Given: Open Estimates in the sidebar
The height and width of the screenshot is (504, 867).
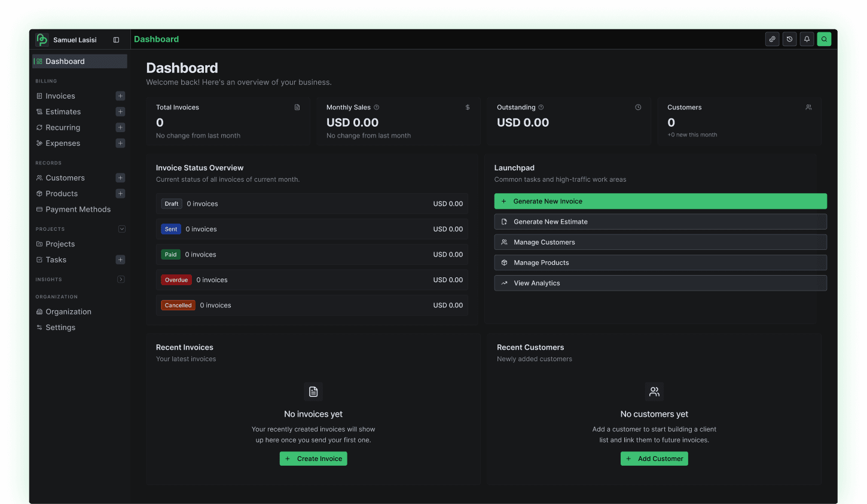Looking at the screenshot, I should (x=63, y=112).
